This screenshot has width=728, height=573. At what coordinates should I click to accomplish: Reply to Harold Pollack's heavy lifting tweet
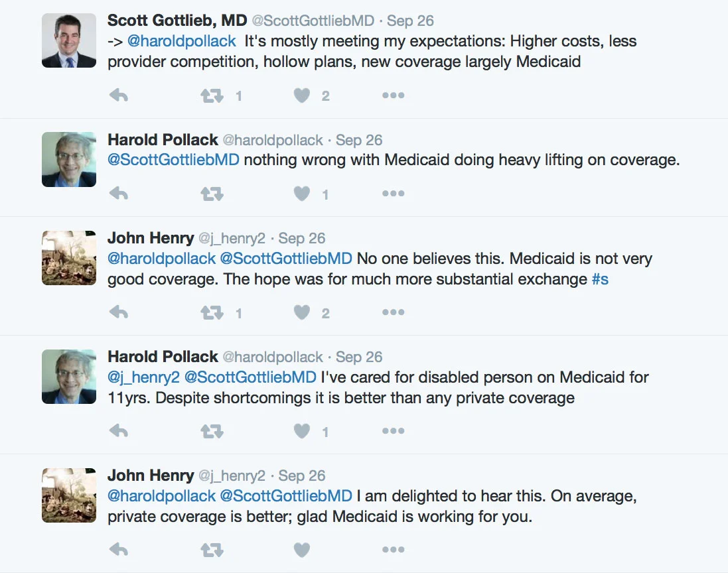(x=118, y=194)
